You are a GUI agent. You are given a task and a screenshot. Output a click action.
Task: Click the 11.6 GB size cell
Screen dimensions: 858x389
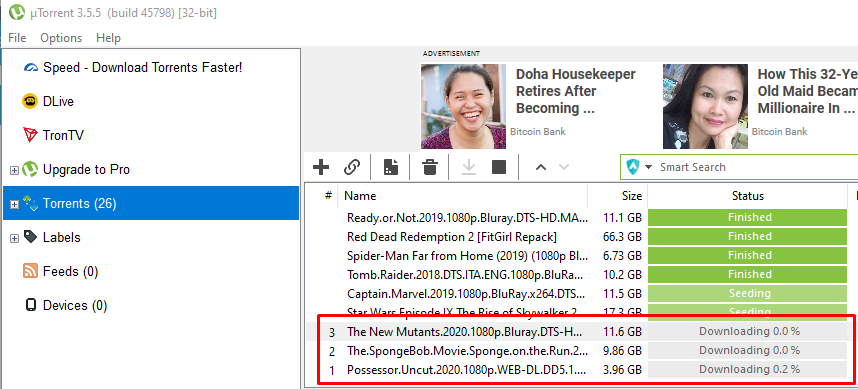[621, 332]
